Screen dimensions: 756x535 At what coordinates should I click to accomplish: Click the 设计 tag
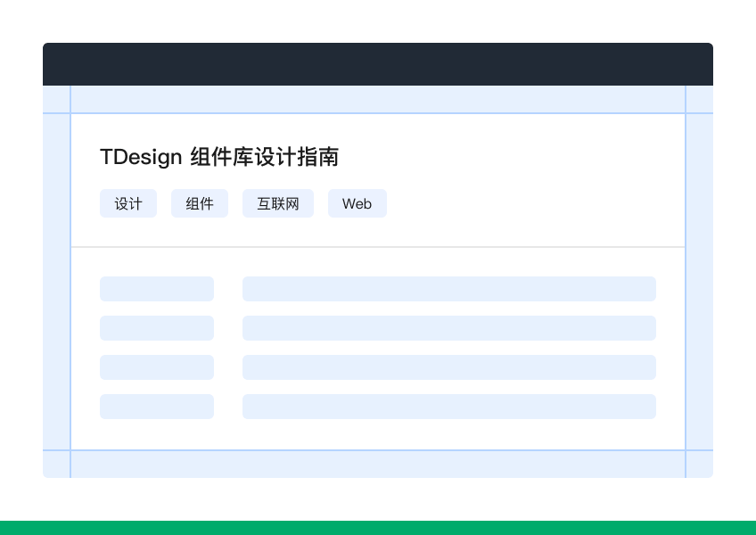128,203
